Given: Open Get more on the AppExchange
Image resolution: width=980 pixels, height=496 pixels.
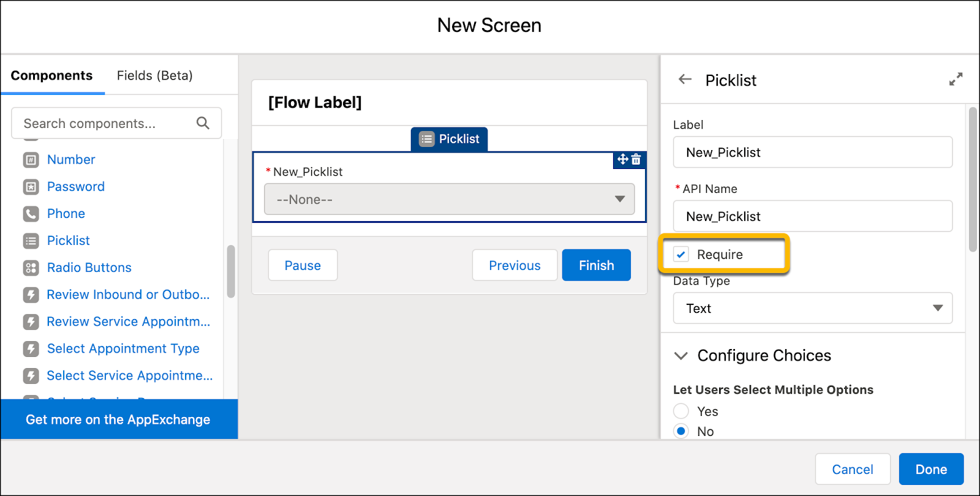Looking at the screenshot, I should [119, 419].
